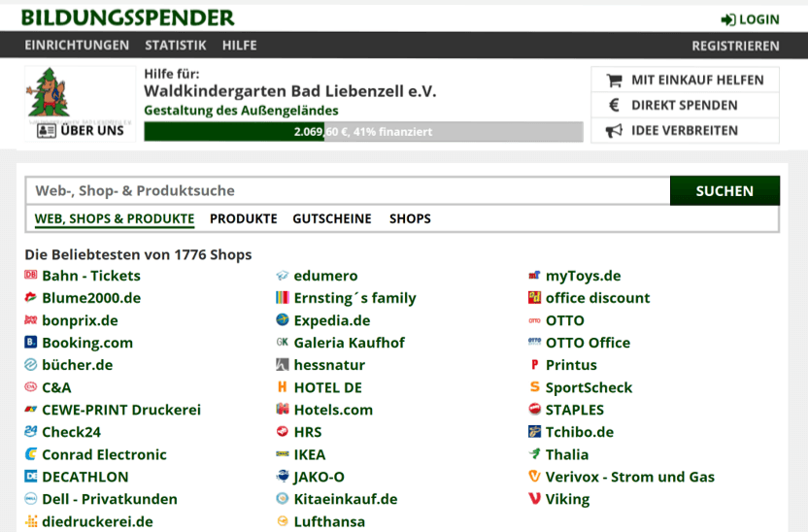The width and height of the screenshot is (808, 532).
Task: Click Mit Einkauf helfen
Action: pyautogui.click(x=685, y=81)
